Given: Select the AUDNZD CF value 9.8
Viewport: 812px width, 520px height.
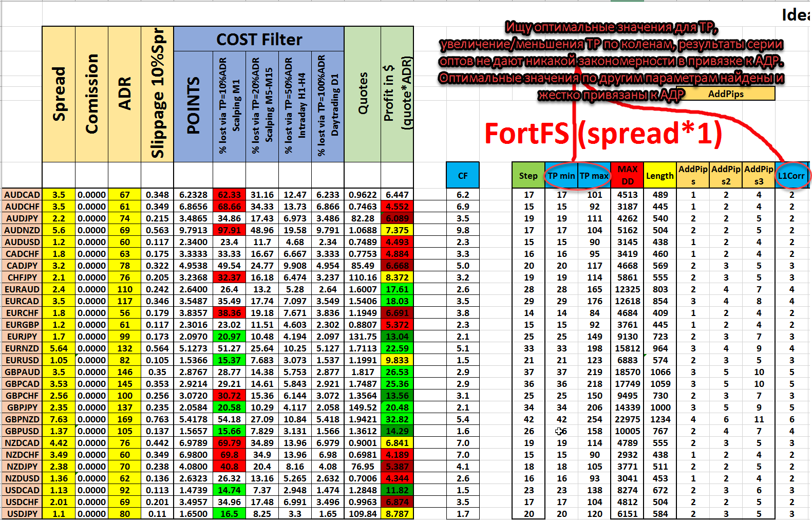Looking at the screenshot, I should click(x=463, y=230).
